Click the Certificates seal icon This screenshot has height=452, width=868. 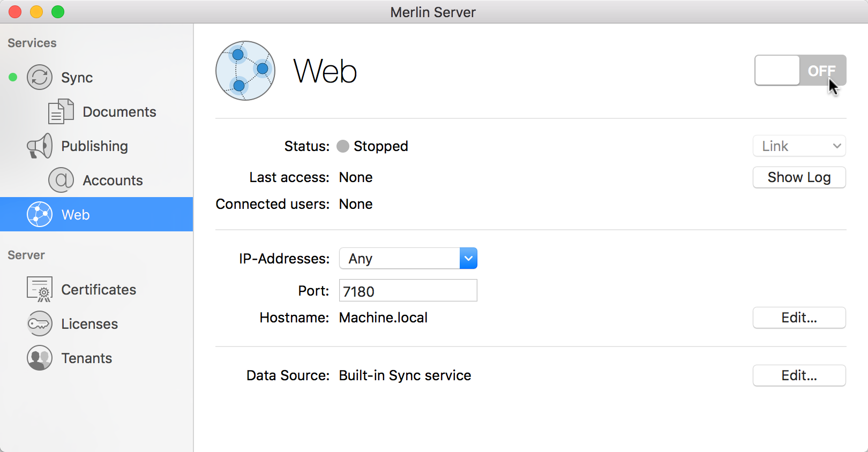pyautogui.click(x=40, y=289)
